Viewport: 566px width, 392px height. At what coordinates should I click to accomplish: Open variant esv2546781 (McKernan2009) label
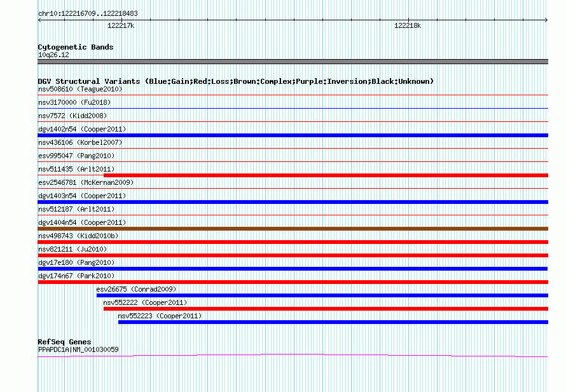point(86,182)
